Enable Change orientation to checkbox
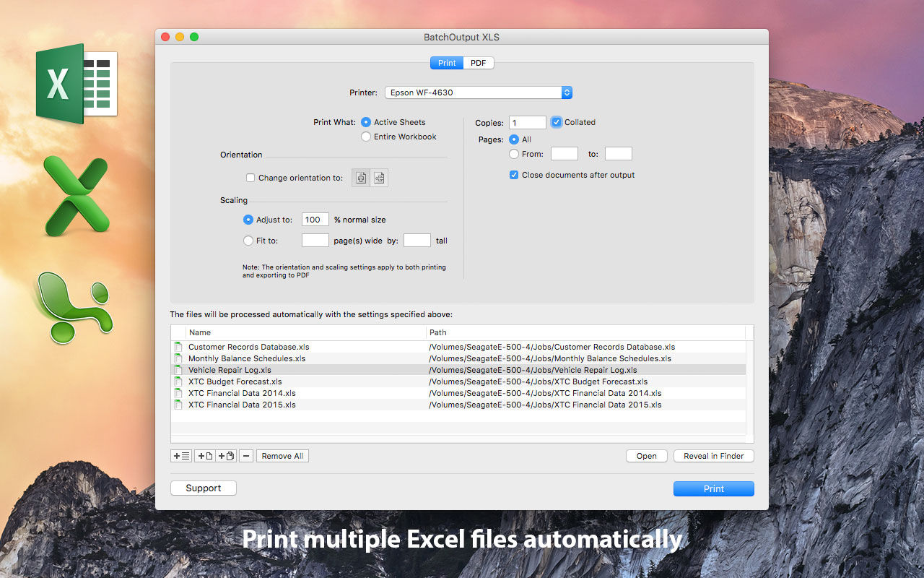 point(250,178)
